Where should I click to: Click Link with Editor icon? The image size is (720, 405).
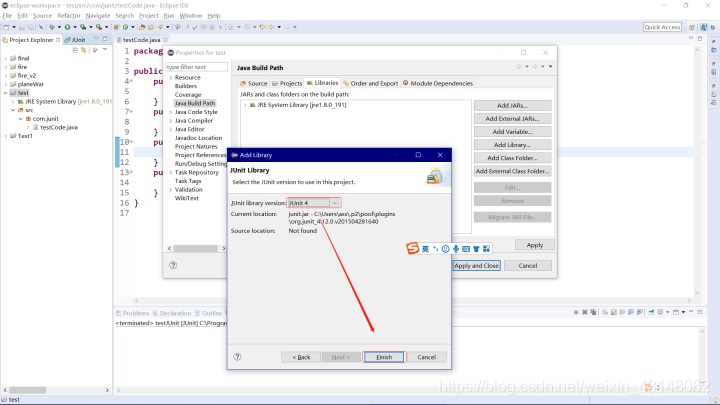(x=84, y=50)
